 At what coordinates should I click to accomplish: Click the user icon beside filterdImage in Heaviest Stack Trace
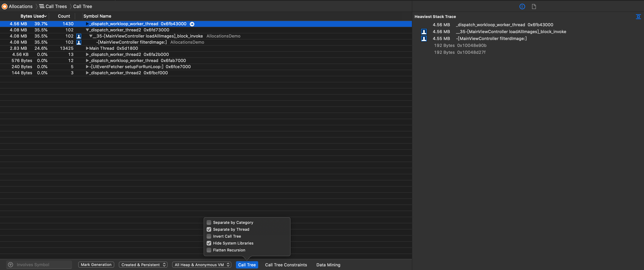click(x=424, y=39)
